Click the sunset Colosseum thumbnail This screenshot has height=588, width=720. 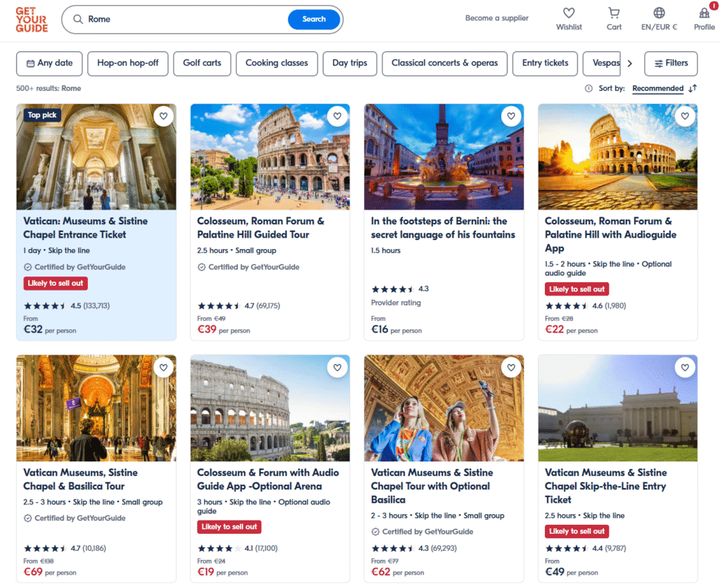pos(617,157)
